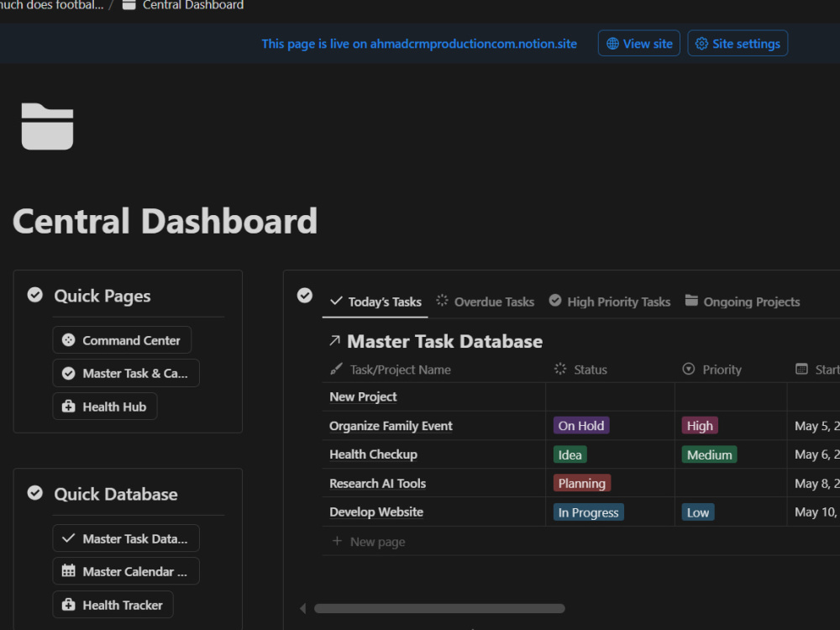Click Quick Pages heading text
Viewport: 840px width, 630px height.
click(102, 296)
